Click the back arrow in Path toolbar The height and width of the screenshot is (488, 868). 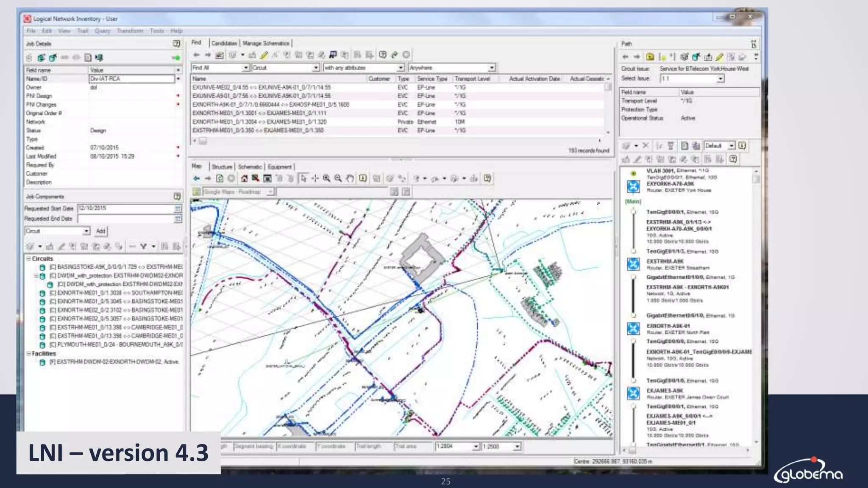click(625, 57)
